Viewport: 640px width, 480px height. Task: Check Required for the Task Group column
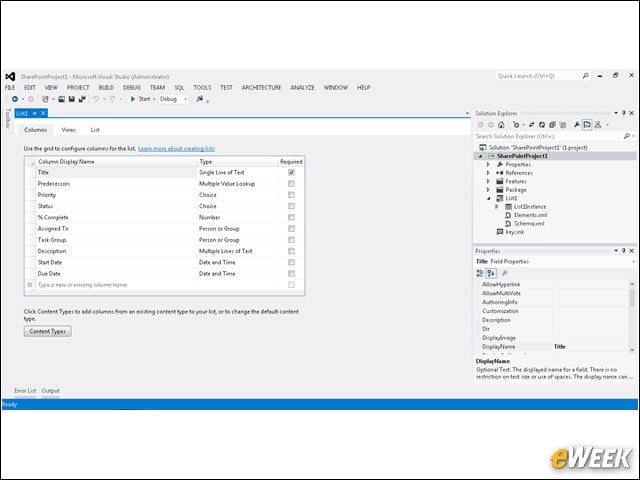pyautogui.click(x=291, y=240)
